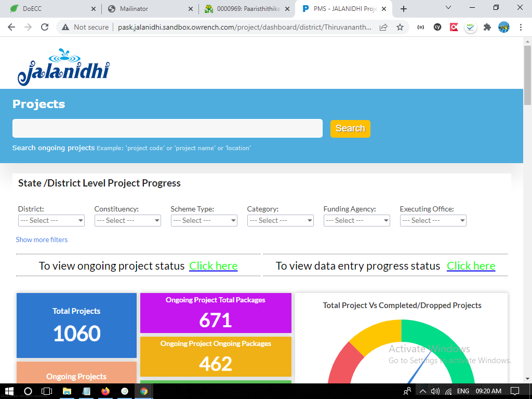The image size is (532, 399).
Task: Open Firefox from the taskbar
Action: tap(106, 391)
